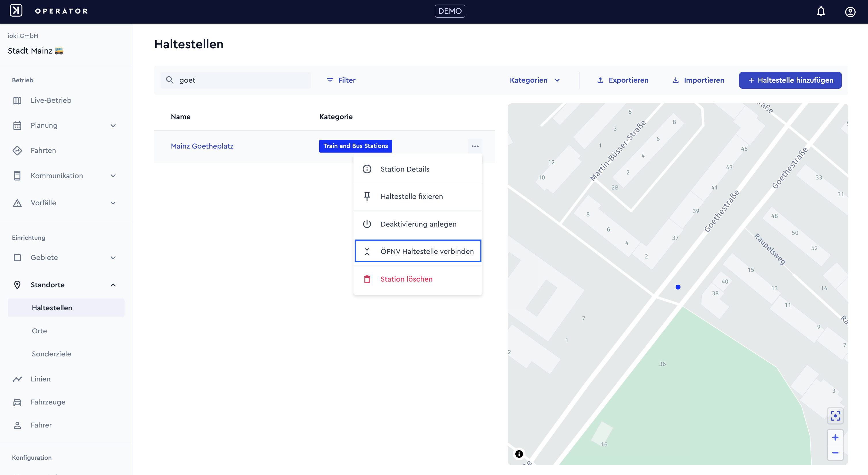Click the Name column header

(181, 117)
